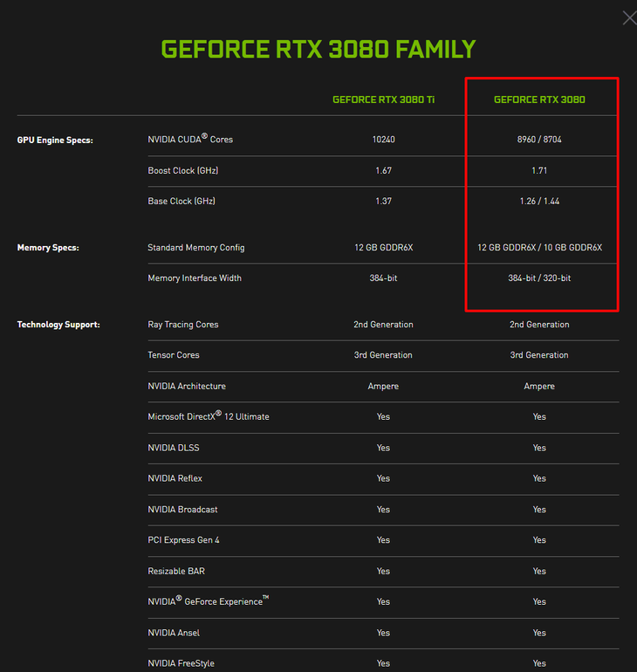Viewport: 637px width, 672px height.
Task: Click the Standard Memory Config row label
Action: pos(196,248)
